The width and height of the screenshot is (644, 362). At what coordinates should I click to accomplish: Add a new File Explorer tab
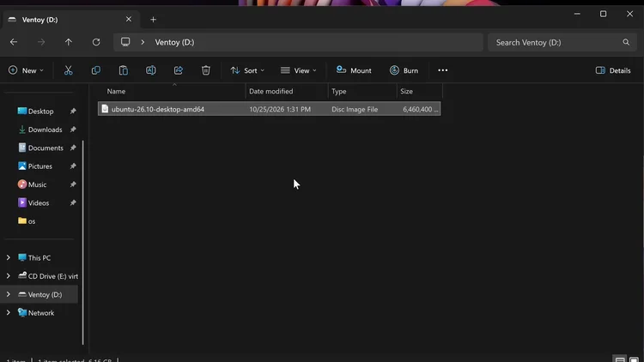click(x=153, y=19)
